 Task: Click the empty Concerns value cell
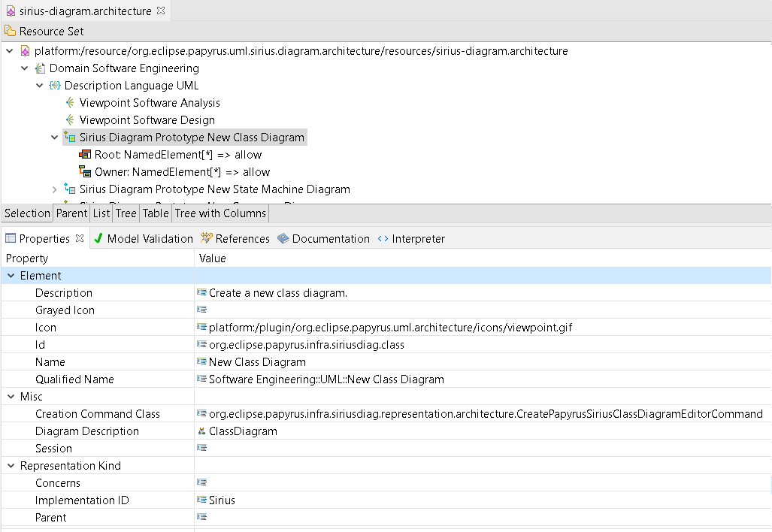coord(483,483)
